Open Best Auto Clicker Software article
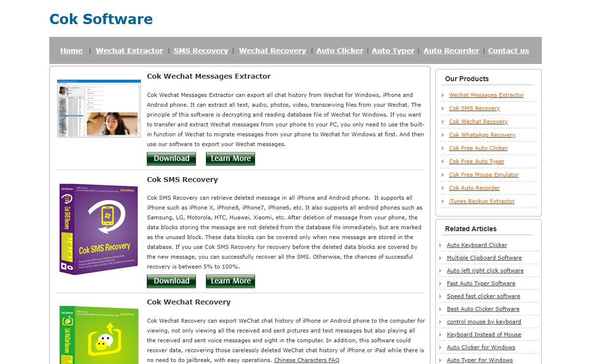 coord(483,309)
